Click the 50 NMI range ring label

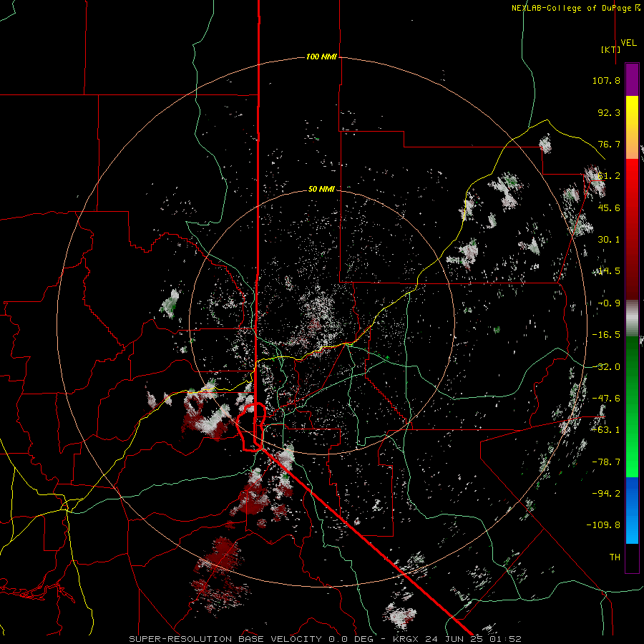click(321, 189)
